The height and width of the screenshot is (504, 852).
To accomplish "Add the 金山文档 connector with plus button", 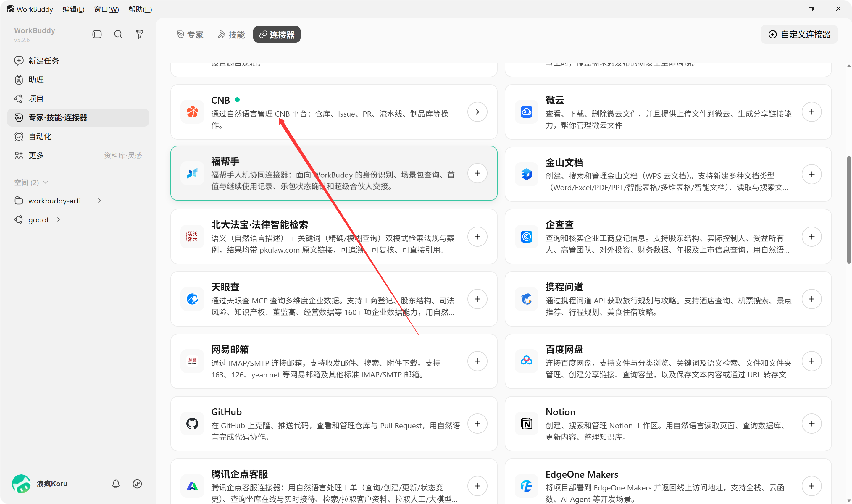I will click(x=811, y=174).
